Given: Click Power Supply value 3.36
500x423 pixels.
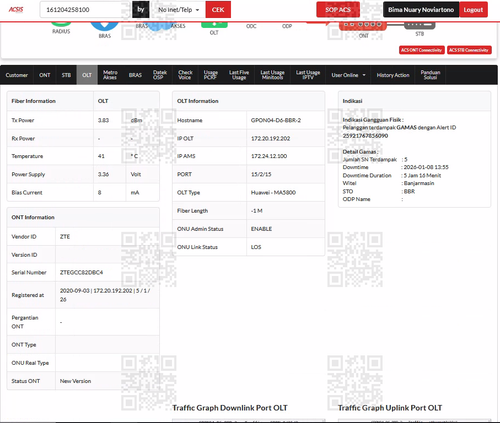Looking at the screenshot, I should click(103, 174).
